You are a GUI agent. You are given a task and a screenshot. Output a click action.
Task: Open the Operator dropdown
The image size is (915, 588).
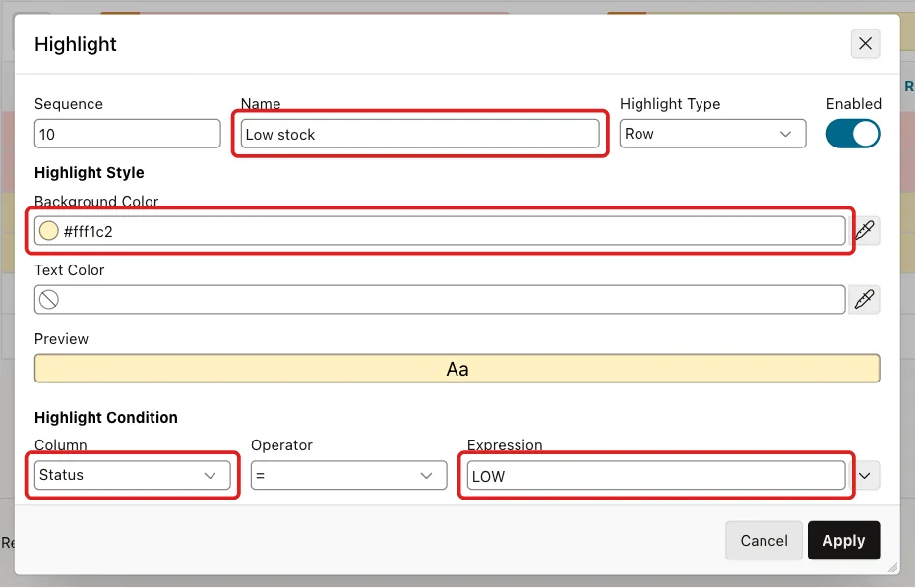349,475
